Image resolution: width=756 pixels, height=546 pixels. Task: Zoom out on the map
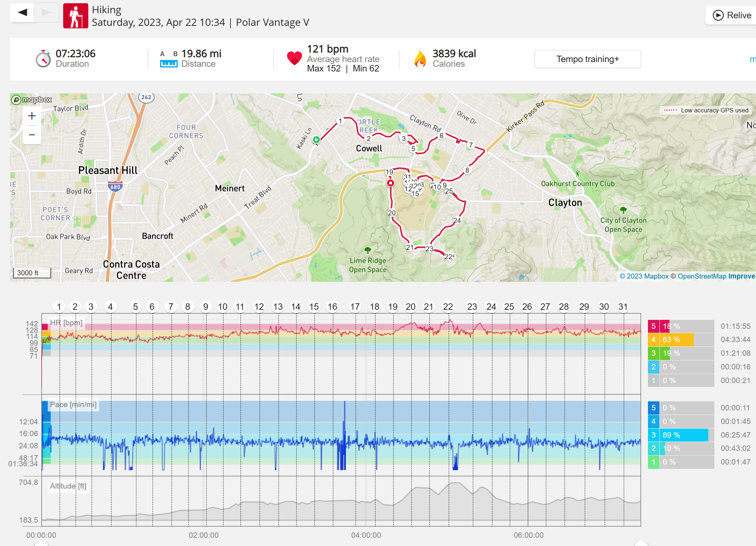point(32,135)
